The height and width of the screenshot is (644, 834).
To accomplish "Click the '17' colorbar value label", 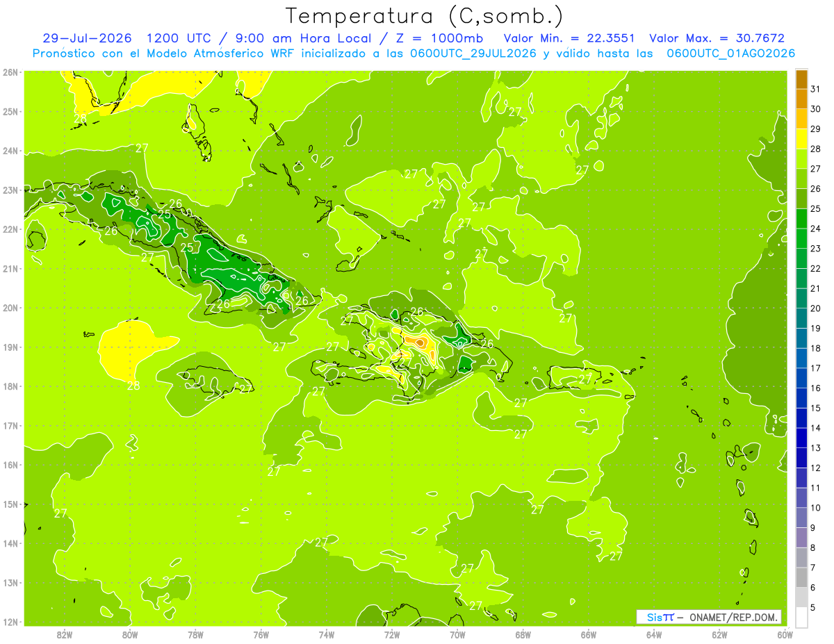I will 815,368.
